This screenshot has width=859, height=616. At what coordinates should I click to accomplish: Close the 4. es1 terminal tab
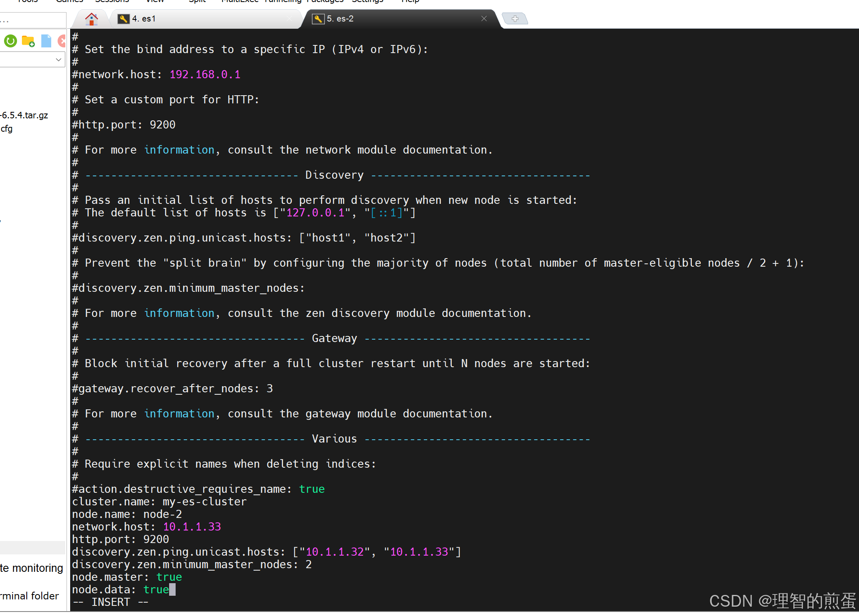click(289, 19)
